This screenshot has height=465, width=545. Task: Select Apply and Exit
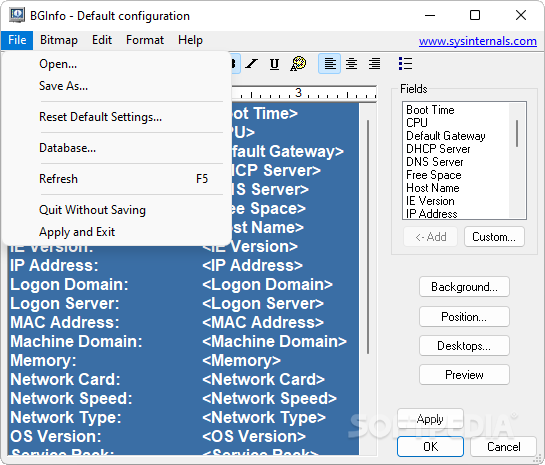pyautogui.click(x=116, y=232)
